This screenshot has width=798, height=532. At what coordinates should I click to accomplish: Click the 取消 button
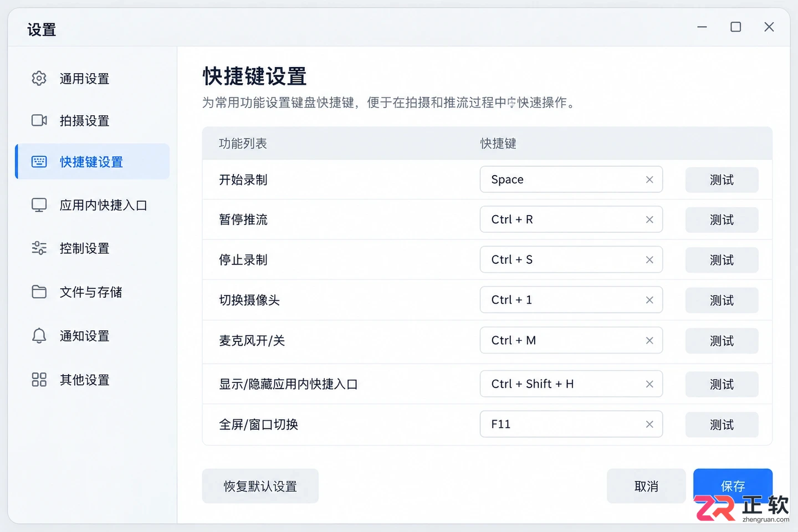point(646,486)
